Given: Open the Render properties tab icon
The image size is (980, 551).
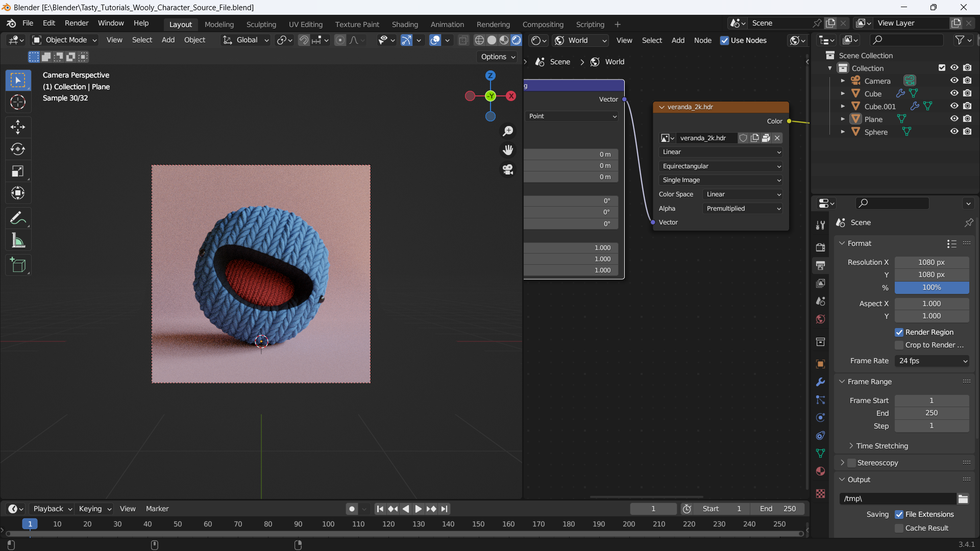Looking at the screenshot, I should [820, 247].
